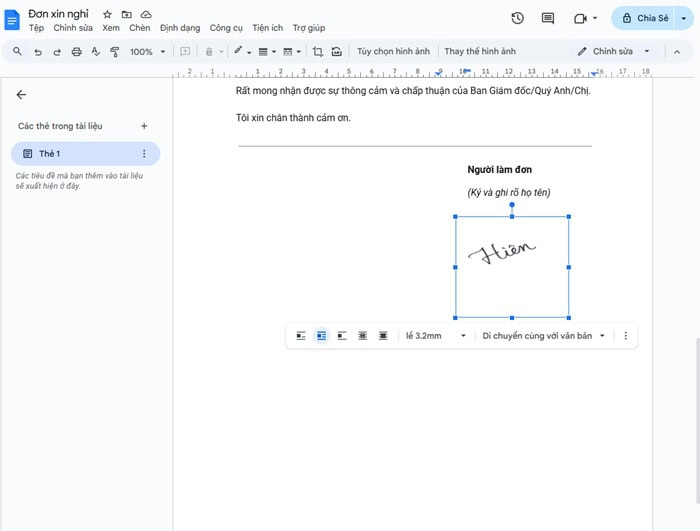Open the Định dạng menu
This screenshot has width=700, height=531.
180,28
